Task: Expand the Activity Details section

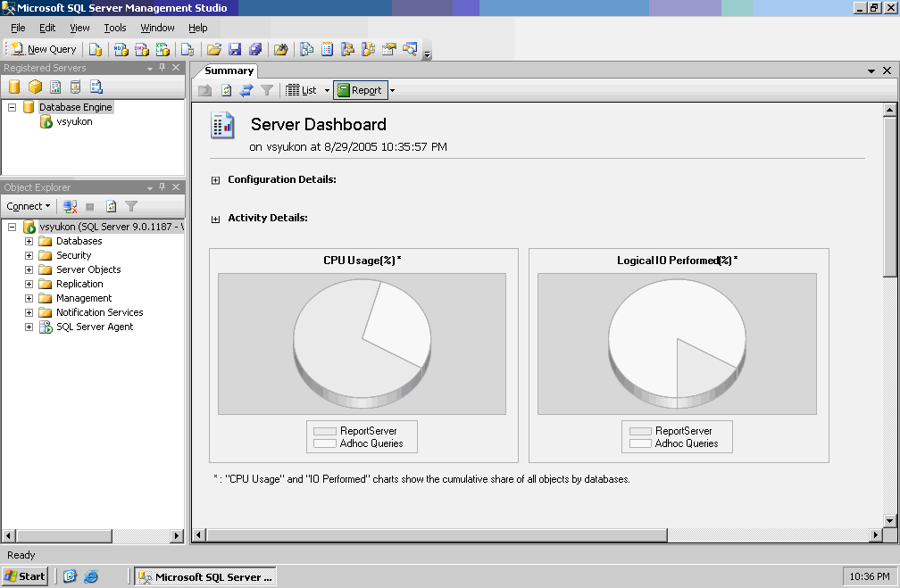Action: (214, 218)
